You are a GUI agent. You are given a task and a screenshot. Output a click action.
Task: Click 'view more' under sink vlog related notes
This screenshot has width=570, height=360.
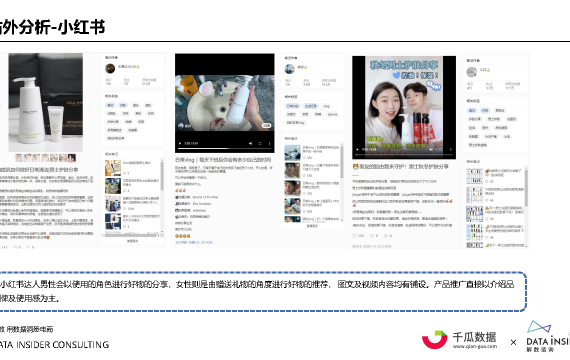pyautogui.click(x=312, y=226)
